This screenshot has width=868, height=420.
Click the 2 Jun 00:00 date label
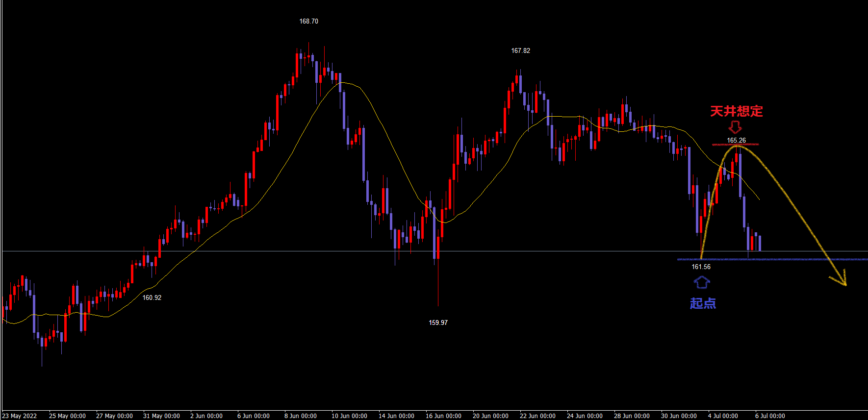point(206,416)
